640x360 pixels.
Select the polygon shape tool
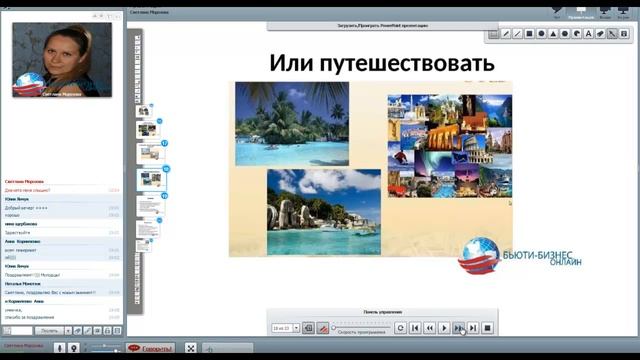565,34
